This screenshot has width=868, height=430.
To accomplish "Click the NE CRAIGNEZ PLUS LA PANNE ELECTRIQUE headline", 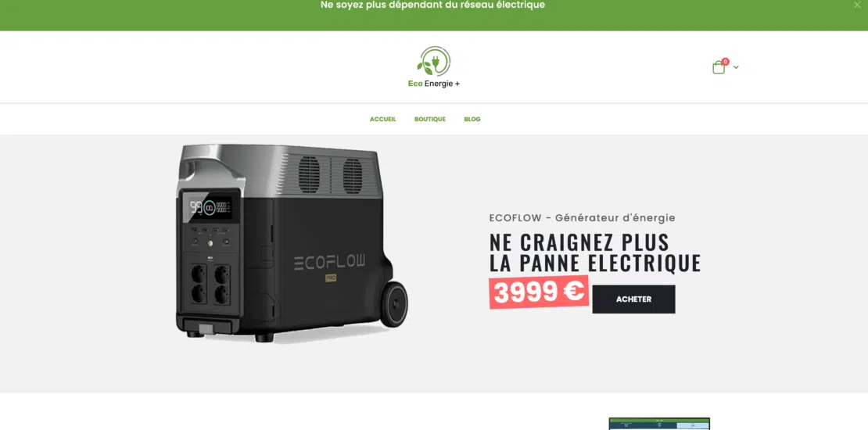I will 595,253.
